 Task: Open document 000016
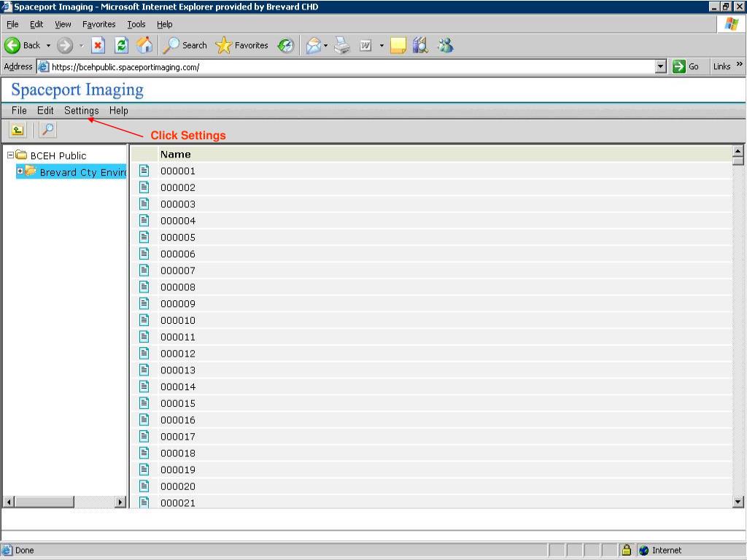(x=178, y=420)
